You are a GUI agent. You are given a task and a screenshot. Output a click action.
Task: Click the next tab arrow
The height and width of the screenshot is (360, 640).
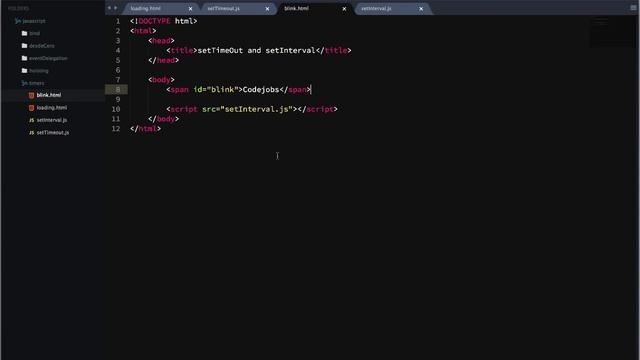click(x=116, y=8)
